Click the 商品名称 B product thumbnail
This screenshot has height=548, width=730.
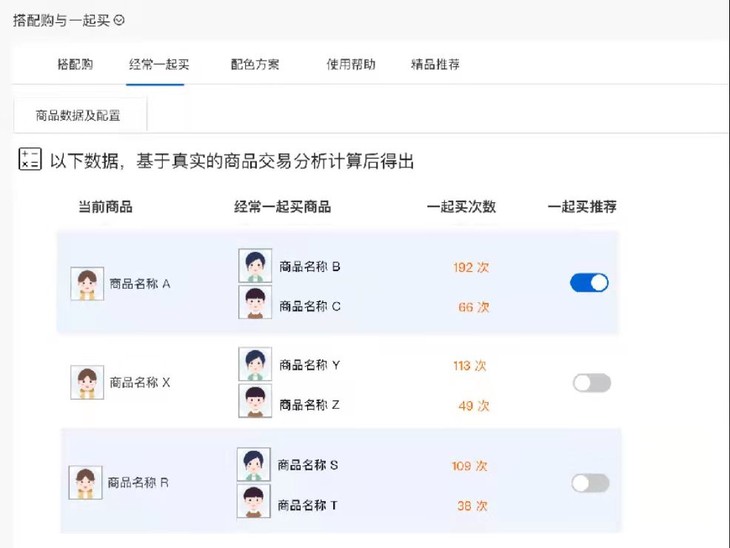pos(255,265)
